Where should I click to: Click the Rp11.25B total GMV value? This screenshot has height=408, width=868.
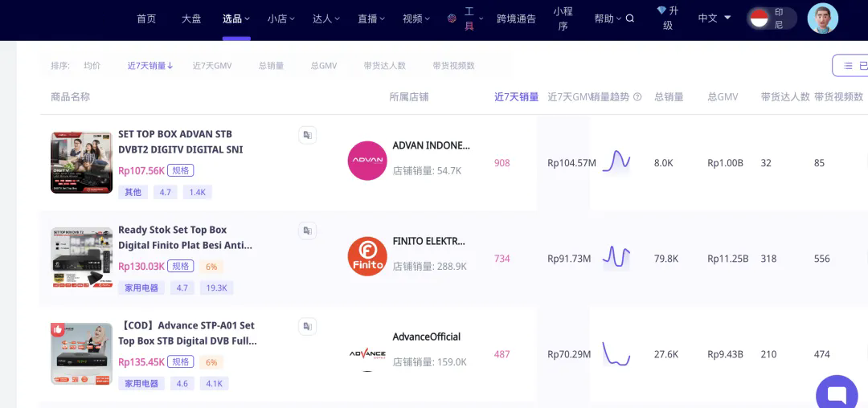(x=728, y=258)
